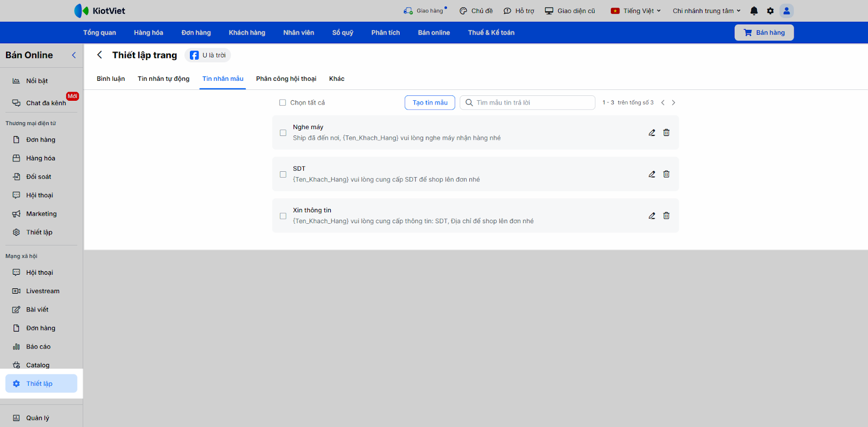Open the Hàng hóa top menu
Viewport: 868px width, 427px height.
tap(149, 33)
